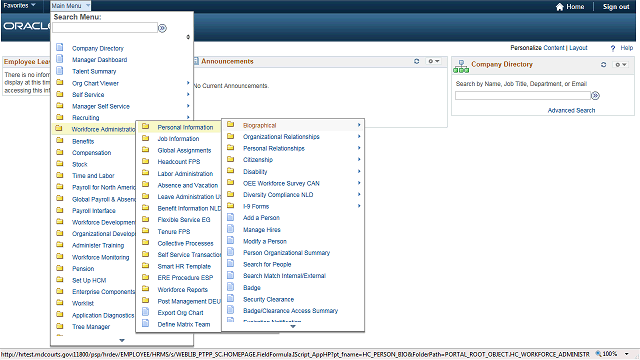Click the Home house icon
Image resolution: width=640 pixels, height=360 pixels.
point(560,7)
